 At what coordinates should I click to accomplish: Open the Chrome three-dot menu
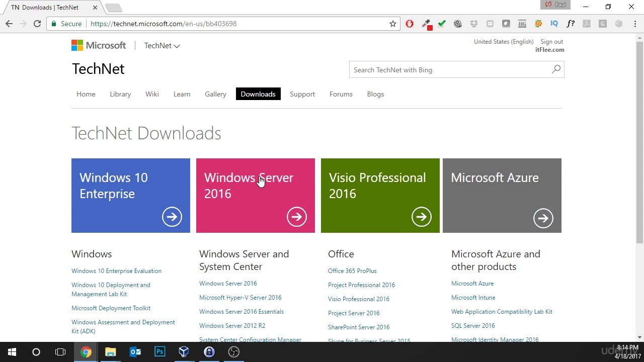pos(635,24)
